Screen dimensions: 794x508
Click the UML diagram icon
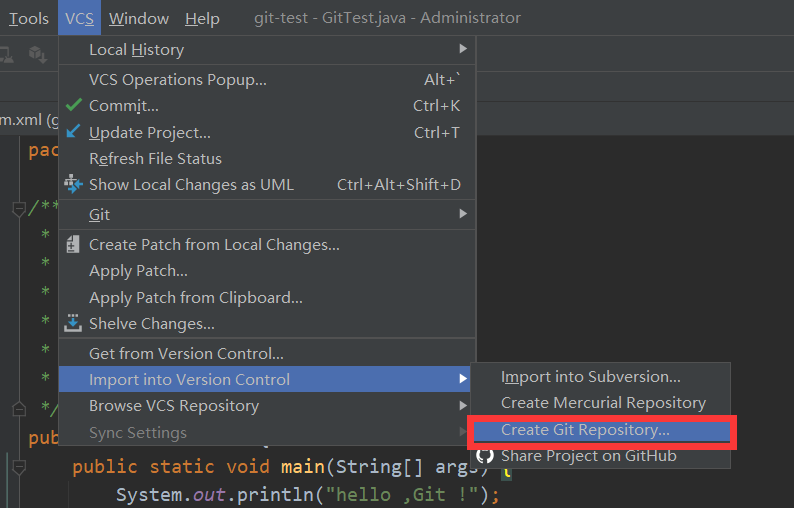pos(73,184)
